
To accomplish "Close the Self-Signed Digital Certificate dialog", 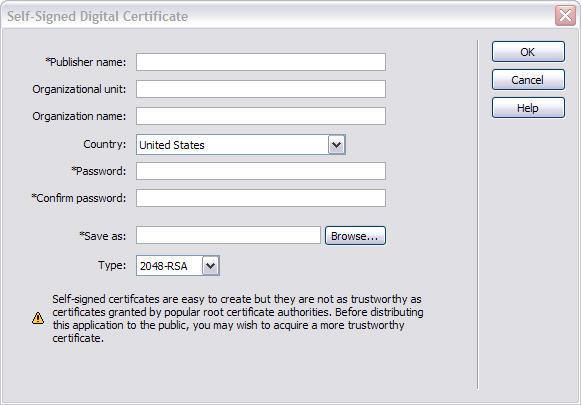I will 565,16.
